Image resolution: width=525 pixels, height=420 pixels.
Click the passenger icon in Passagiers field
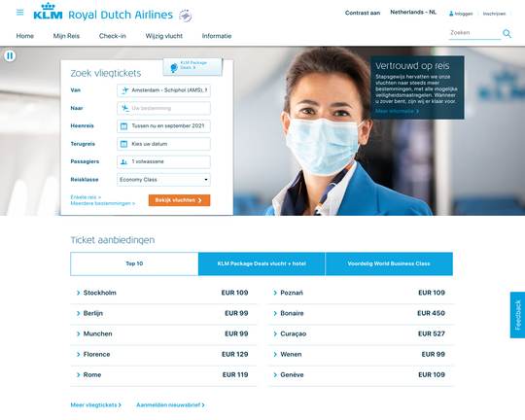123,161
